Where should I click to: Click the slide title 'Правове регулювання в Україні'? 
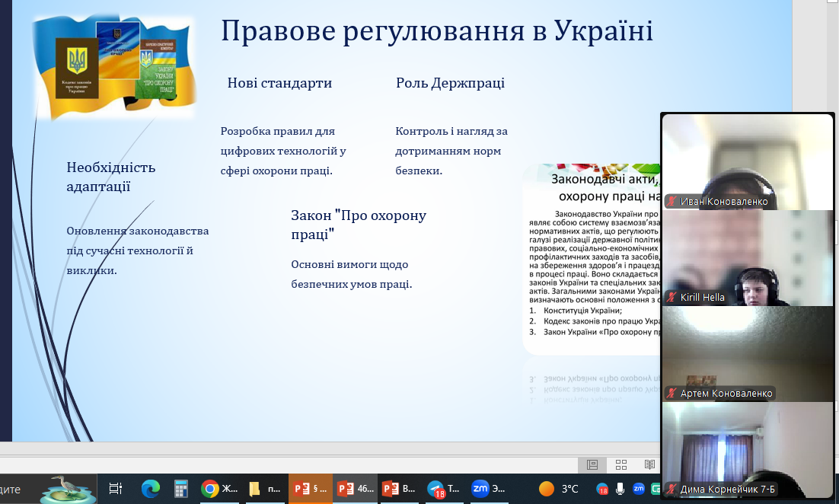436,30
